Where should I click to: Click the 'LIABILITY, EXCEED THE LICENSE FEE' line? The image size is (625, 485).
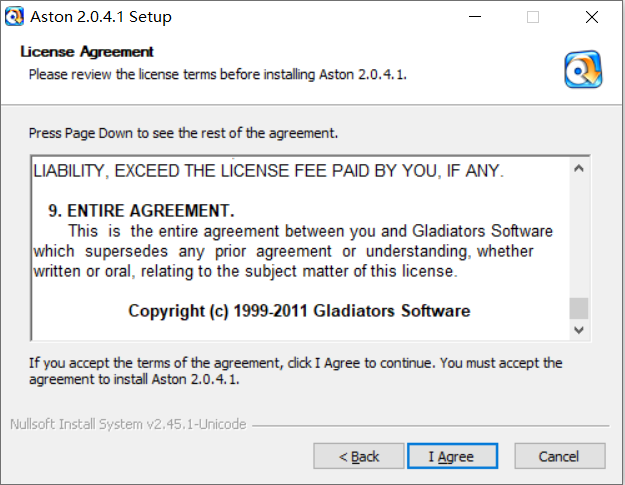pyautogui.click(x=268, y=171)
